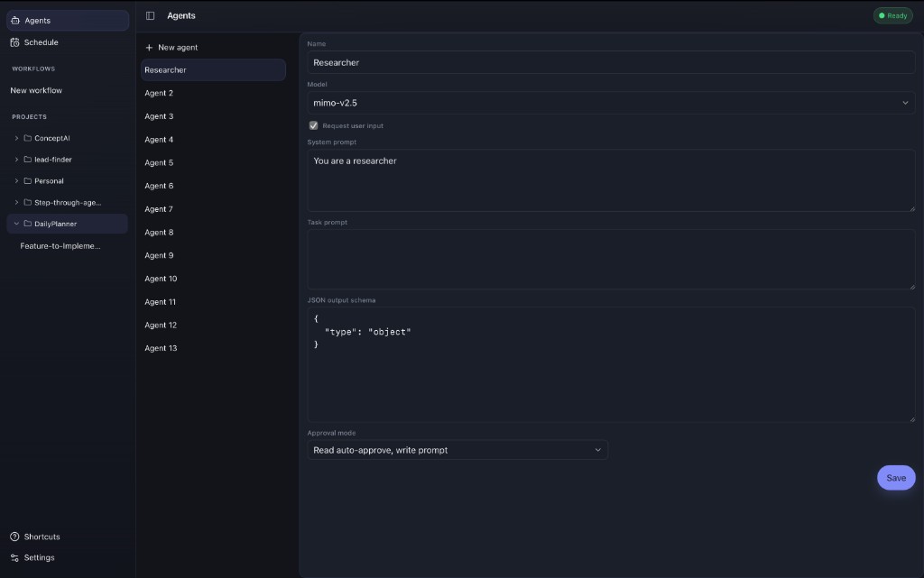Click the empty Task prompt text area

(x=611, y=260)
